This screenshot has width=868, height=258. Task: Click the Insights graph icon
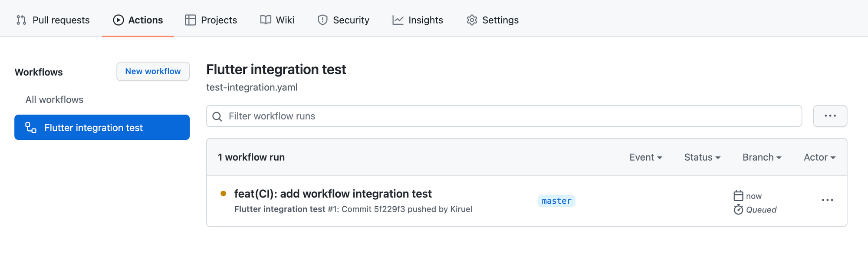[x=398, y=20]
